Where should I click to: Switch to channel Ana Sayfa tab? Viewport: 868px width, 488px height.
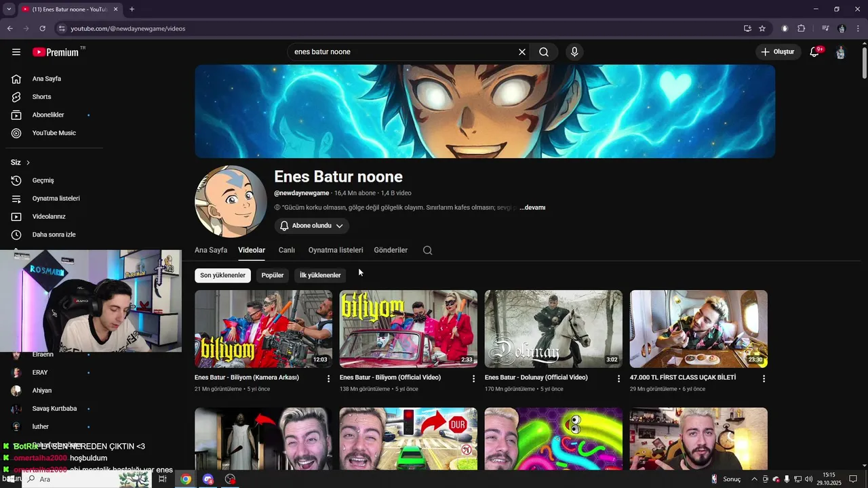[x=211, y=250]
